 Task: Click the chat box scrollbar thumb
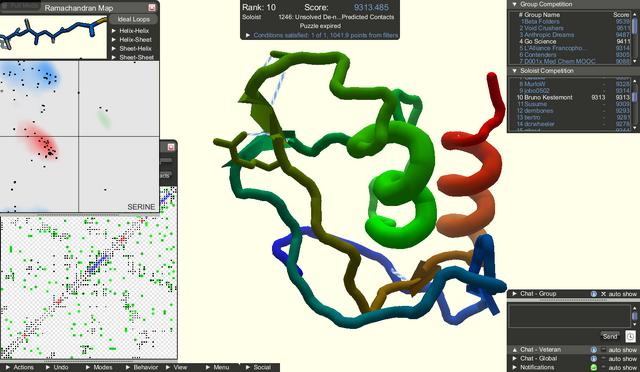pos(634,316)
